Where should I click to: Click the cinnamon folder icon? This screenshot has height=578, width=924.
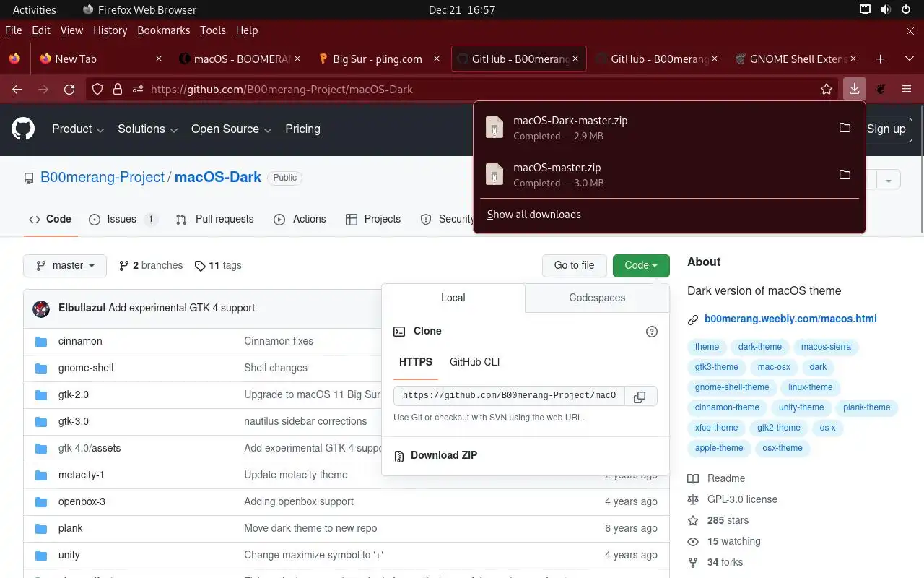coord(41,341)
